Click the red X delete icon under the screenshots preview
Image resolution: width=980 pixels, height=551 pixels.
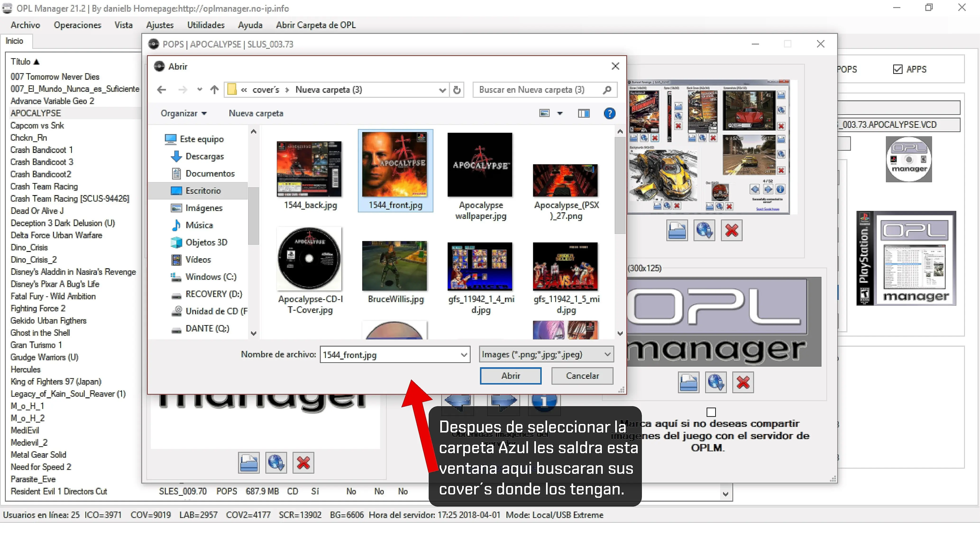point(732,230)
